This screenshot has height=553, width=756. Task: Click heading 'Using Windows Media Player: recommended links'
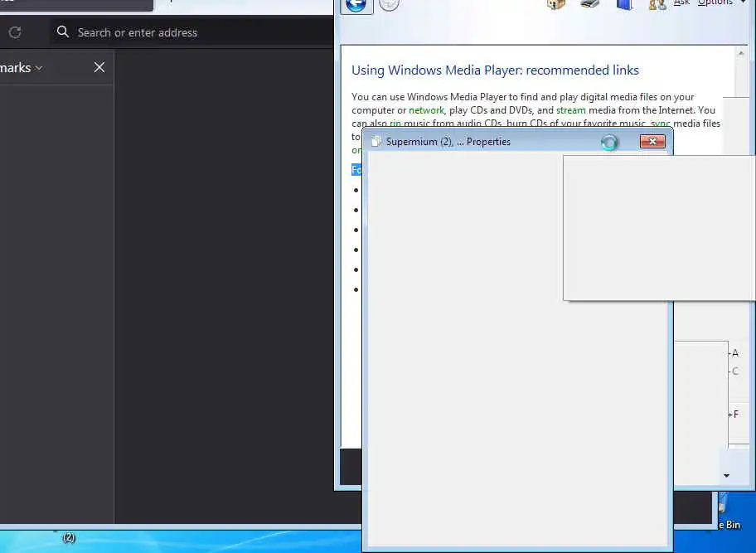click(x=495, y=70)
